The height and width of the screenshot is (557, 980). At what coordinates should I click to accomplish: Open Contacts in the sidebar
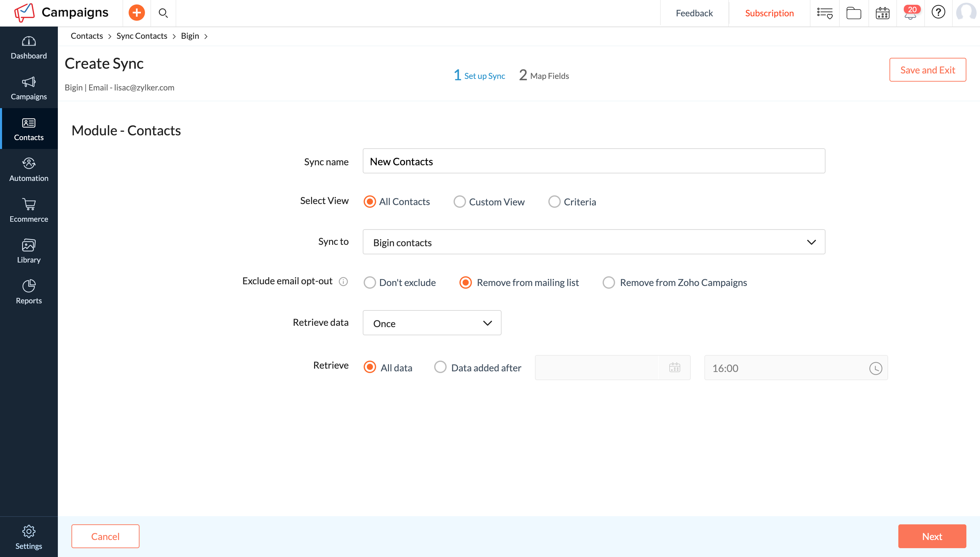click(x=29, y=129)
